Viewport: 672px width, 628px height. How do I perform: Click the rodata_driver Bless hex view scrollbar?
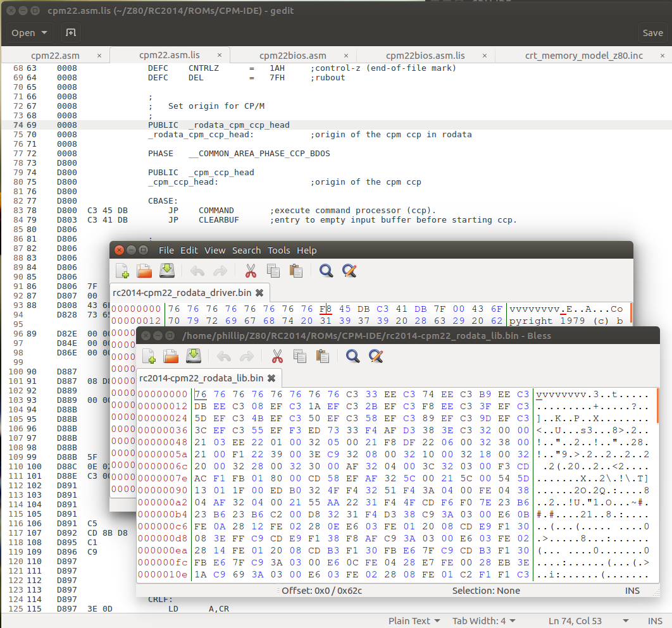pyautogui.click(x=631, y=314)
